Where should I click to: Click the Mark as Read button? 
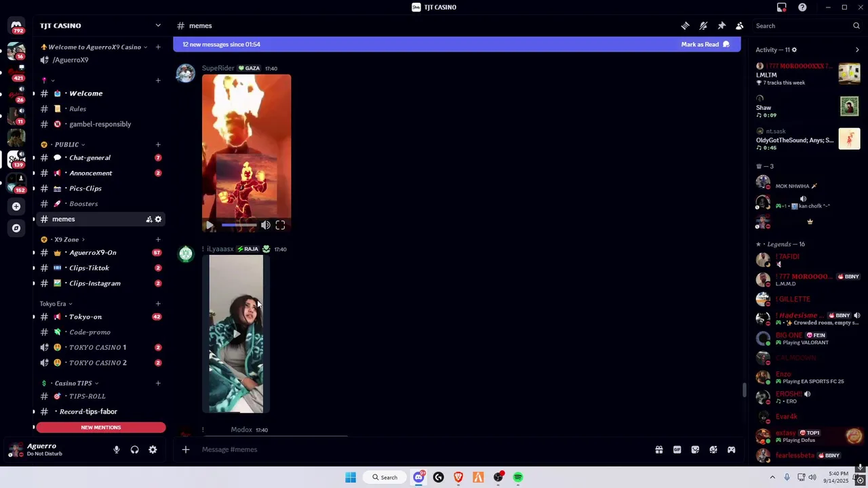[705, 45]
